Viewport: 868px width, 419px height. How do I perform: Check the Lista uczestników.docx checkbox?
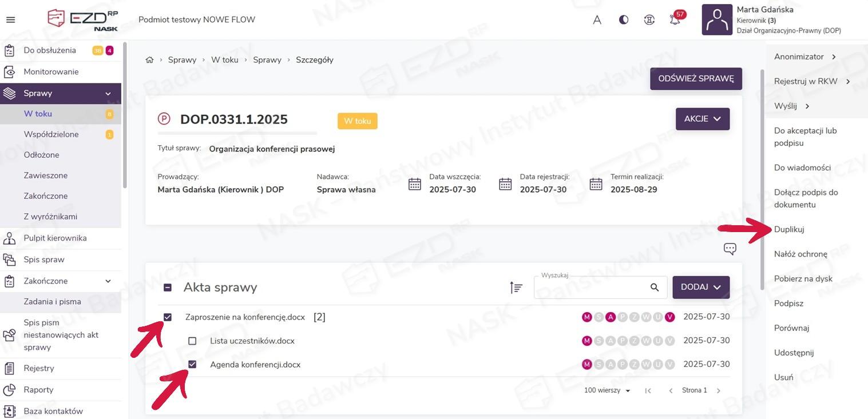click(192, 341)
